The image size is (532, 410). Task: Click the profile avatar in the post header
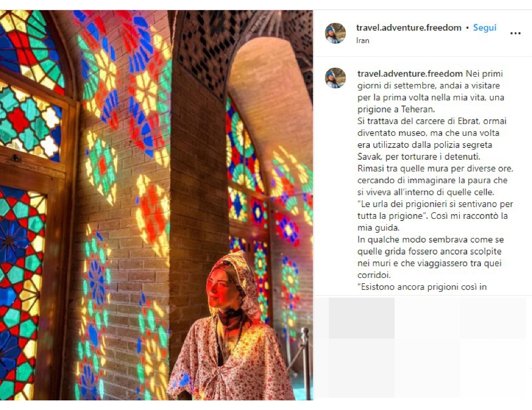tap(335, 34)
